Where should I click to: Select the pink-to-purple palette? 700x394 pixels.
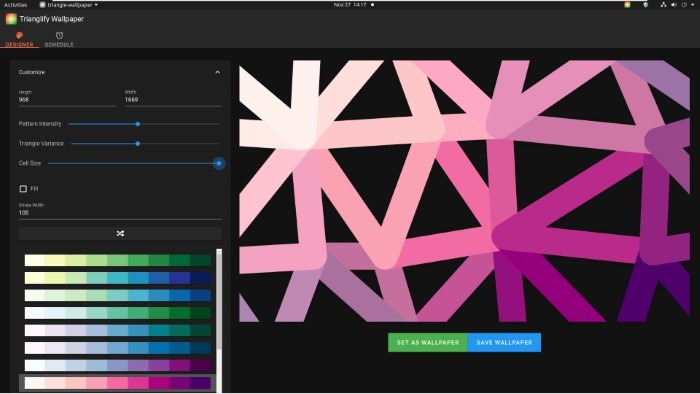click(118, 383)
